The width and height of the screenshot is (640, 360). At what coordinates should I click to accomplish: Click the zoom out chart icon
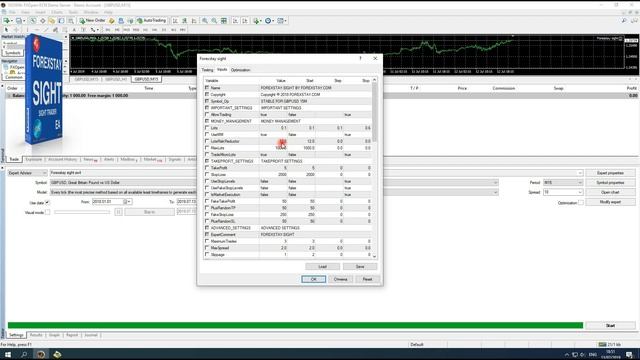pyautogui.click(x=214, y=21)
